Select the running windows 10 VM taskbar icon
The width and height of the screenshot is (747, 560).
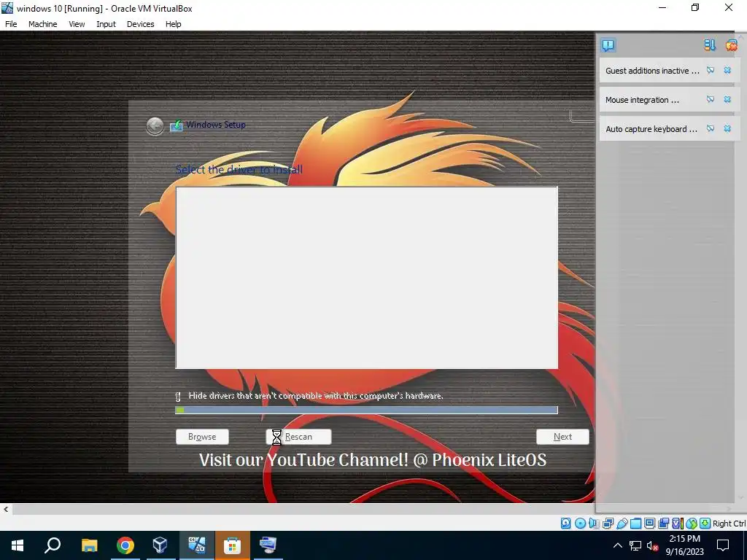196,545
